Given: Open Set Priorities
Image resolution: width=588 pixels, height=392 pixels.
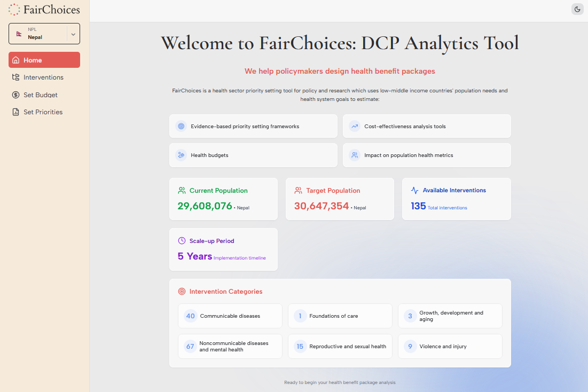Looking at the screenshot, I should click(44, 112).
